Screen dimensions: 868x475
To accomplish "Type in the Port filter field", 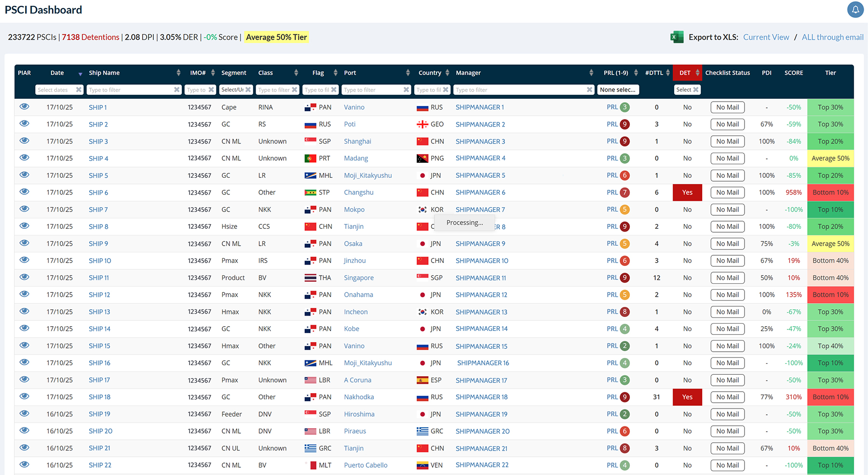I will [371, 90].
